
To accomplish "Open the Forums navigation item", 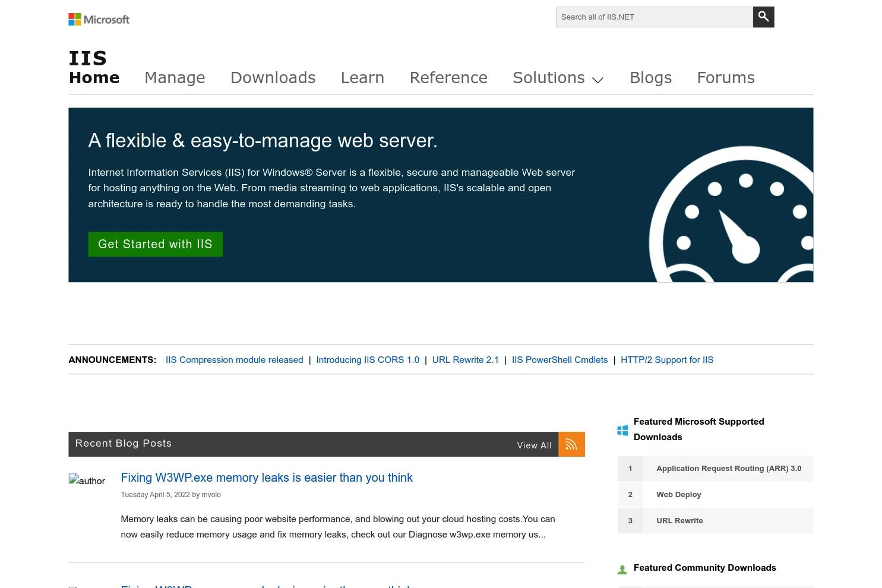I will pos(726,78).
